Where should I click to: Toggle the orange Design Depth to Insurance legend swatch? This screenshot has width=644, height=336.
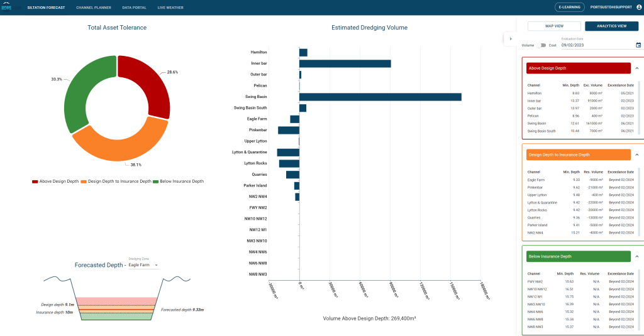point(84,182)
